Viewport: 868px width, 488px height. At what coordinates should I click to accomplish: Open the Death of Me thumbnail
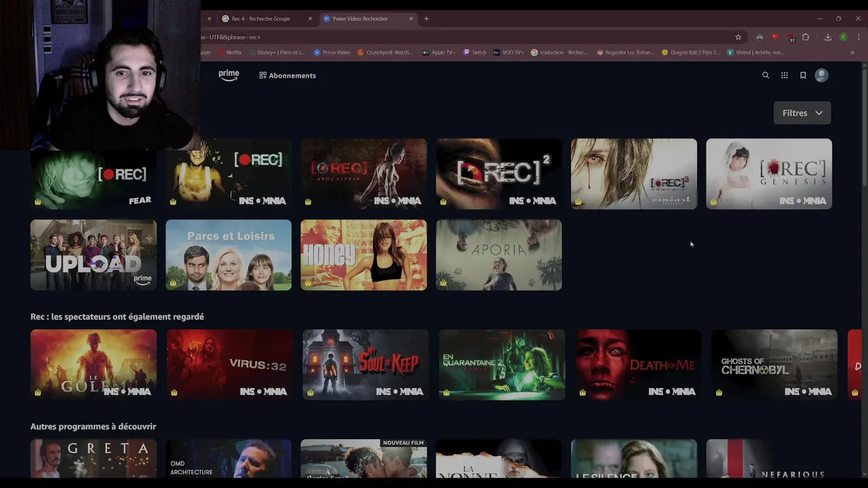point(638,365)
